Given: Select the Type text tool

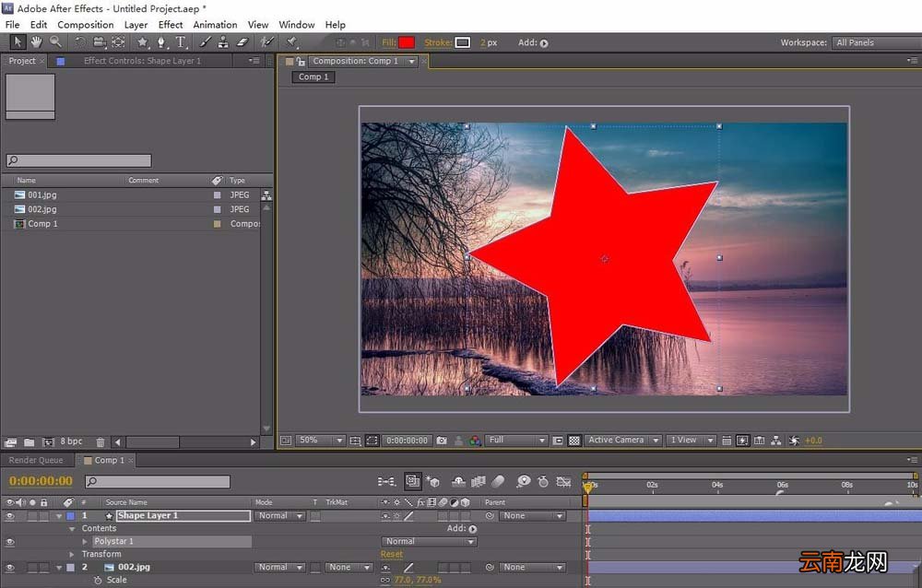Looking at the screenshot, I should click(181, 42).
